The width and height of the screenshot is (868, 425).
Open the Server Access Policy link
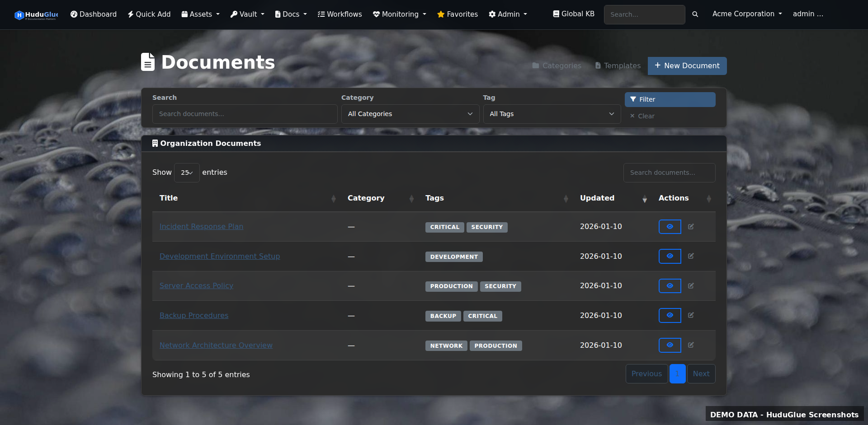tap(196, 286)
